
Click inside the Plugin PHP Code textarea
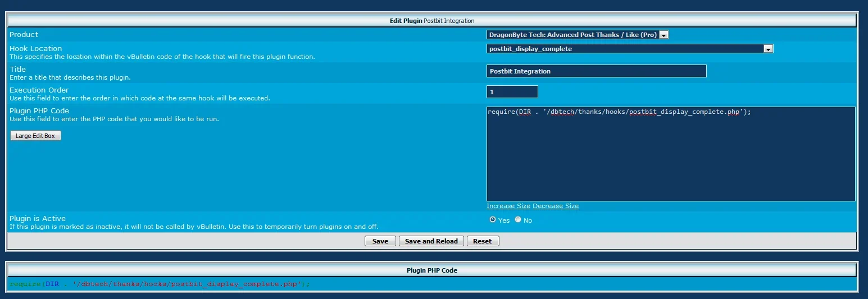(x=671, y=154)
